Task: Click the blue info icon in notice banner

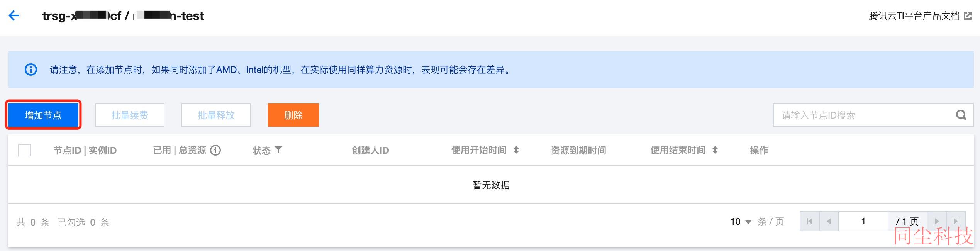Action: tap(31, 70)
